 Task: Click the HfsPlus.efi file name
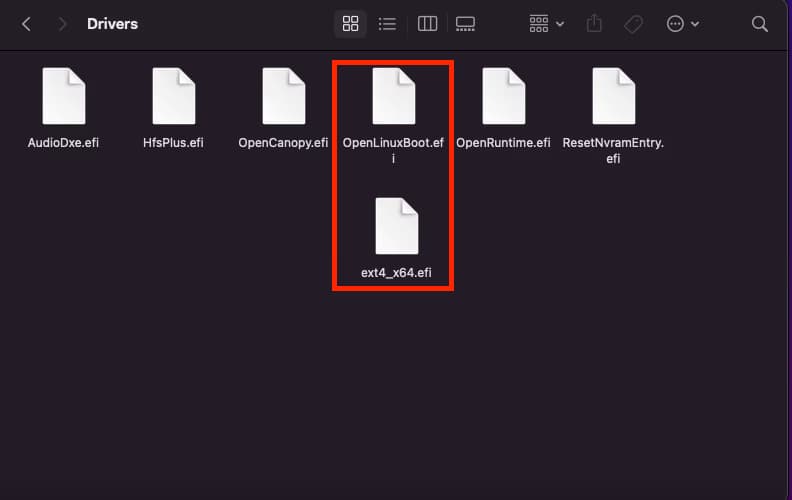coord(173,143)
